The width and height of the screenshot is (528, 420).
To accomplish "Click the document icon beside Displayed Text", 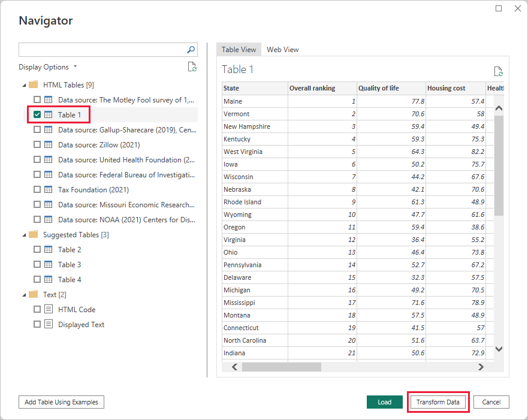I will click(x=48, y=325).
